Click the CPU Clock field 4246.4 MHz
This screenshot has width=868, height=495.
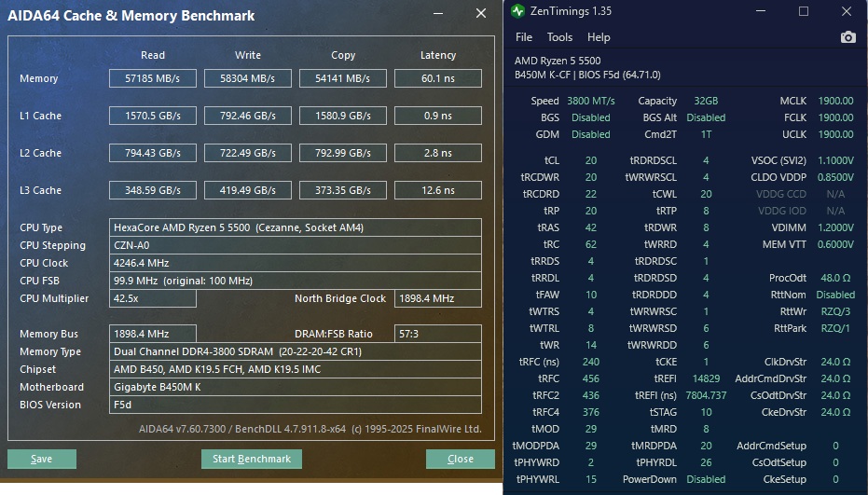(295, 263)
